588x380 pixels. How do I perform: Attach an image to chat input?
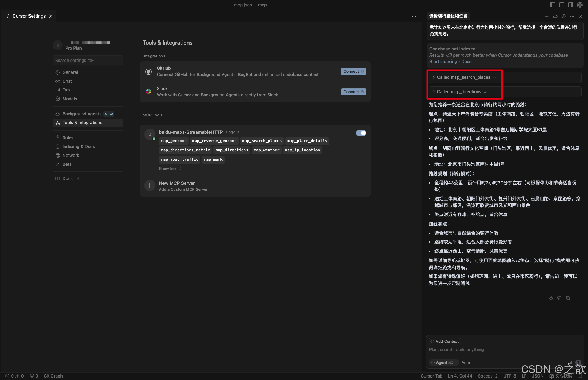(x=570, y=363)
